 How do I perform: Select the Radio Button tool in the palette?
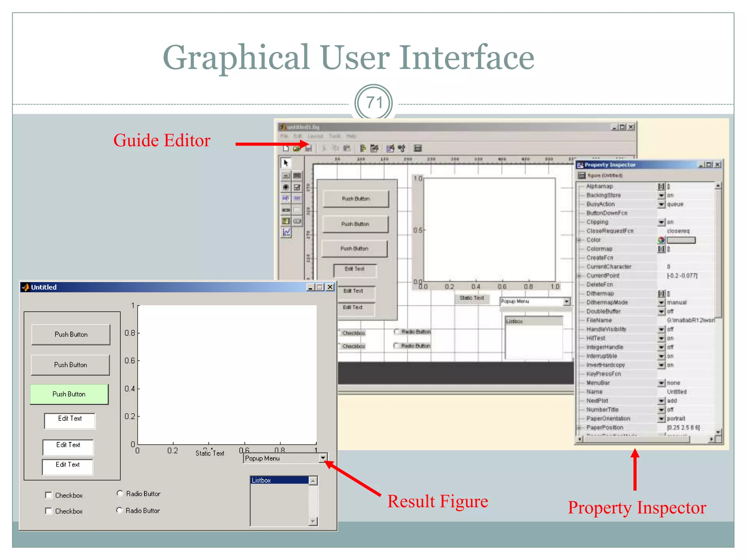[286, 187]
